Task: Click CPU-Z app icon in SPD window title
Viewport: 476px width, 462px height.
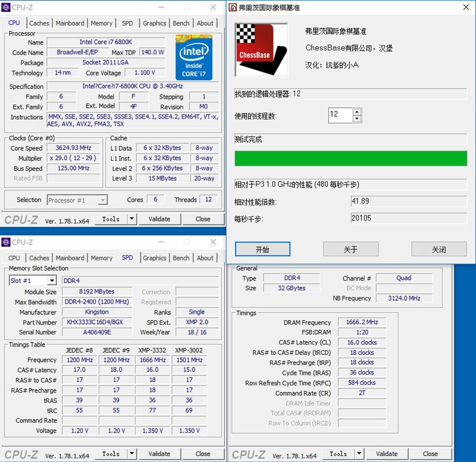Action: (x=6, y=242)
